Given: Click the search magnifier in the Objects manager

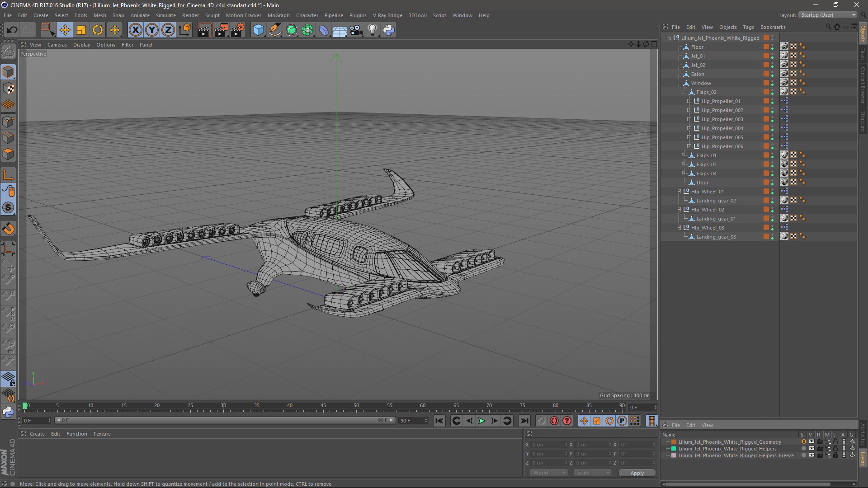Looking at the screenshot, I should pyautogui.click(x=828, y=27).
